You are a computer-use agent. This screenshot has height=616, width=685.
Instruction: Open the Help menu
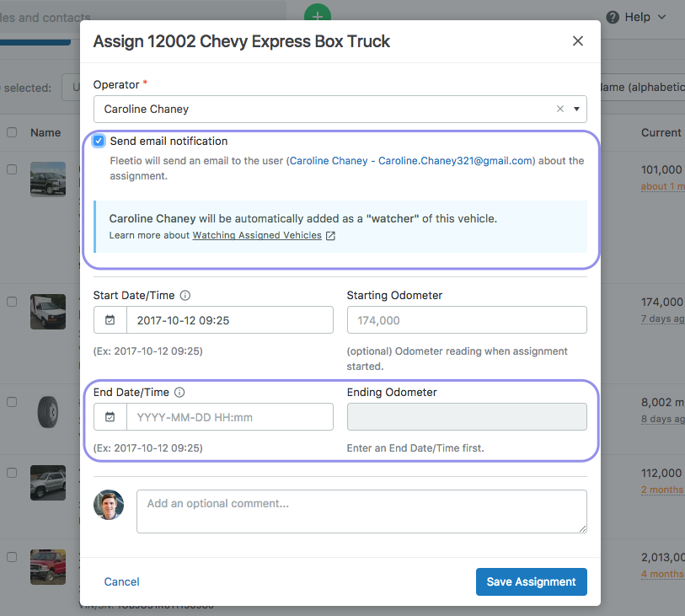click(x=636, y=17)
